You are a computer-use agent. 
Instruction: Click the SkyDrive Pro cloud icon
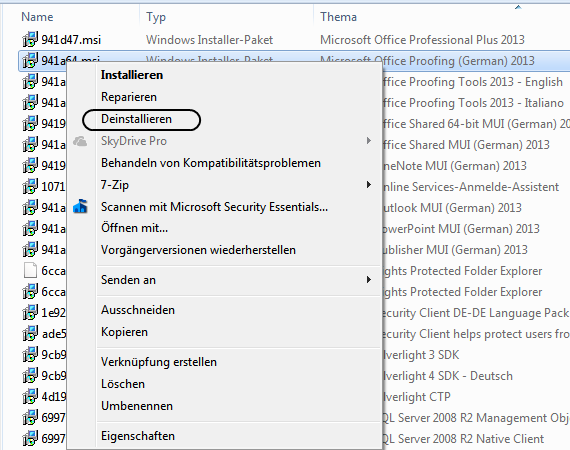coord(80,141)
